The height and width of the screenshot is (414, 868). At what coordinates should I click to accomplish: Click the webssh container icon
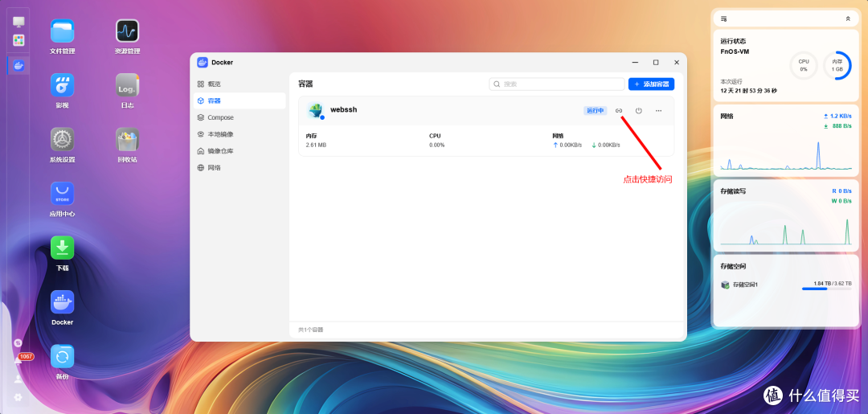pos(316,111)
